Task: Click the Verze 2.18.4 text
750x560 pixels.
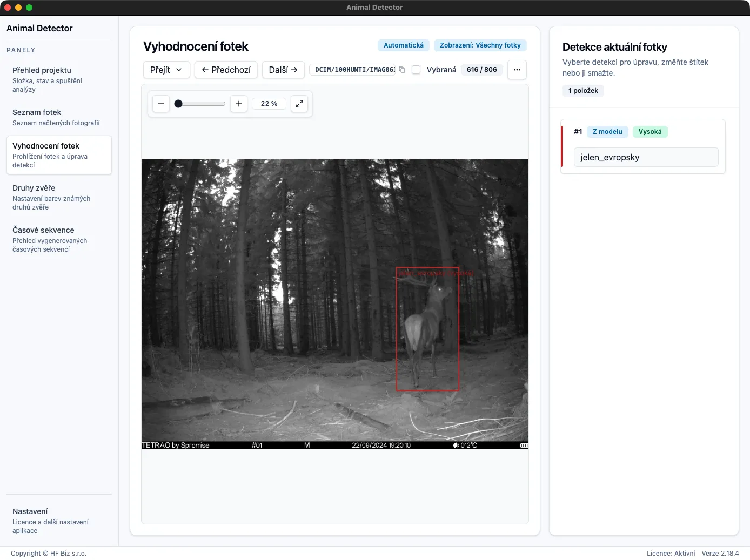Action: pos(720,554)
